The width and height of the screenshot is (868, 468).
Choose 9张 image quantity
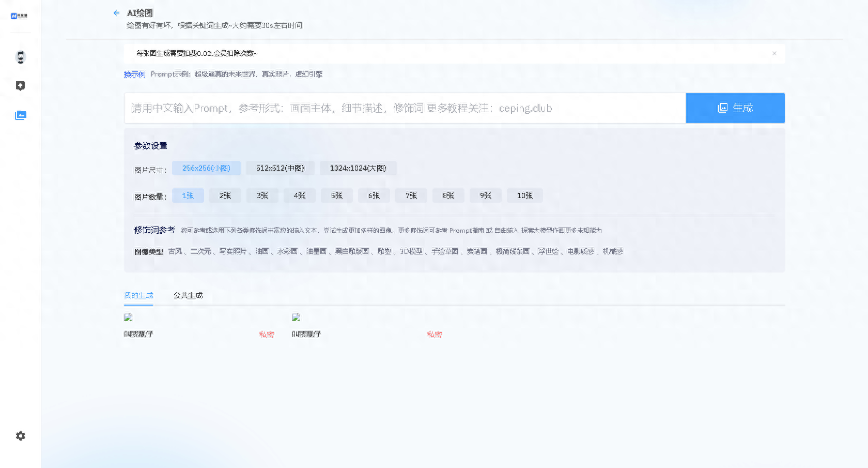point(486,195)
